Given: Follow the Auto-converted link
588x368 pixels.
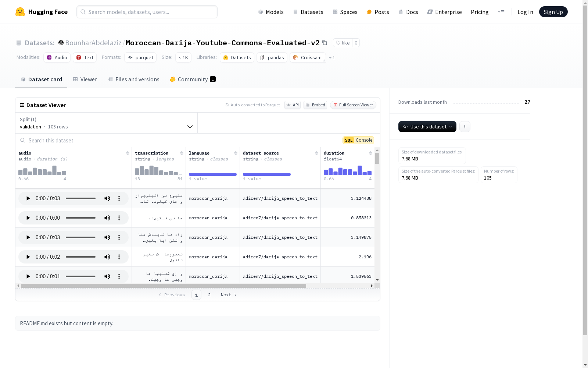Looking at the screenshot, I should 245,105.
